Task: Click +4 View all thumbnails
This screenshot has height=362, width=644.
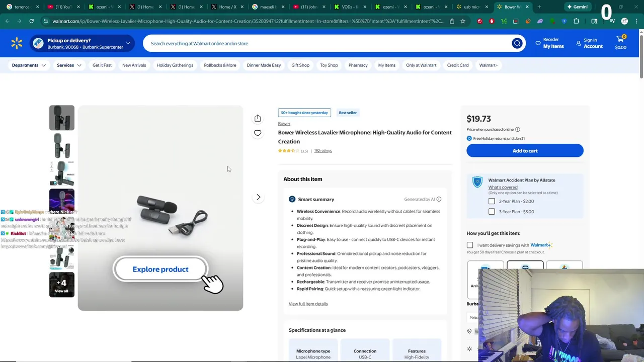Action: click(62, 285)
